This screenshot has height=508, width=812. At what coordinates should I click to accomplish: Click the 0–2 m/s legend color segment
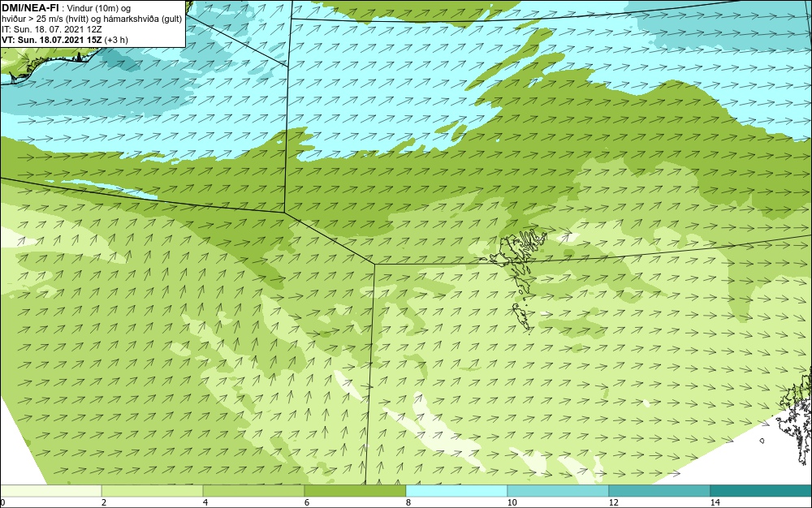click(x=50, y=491)
